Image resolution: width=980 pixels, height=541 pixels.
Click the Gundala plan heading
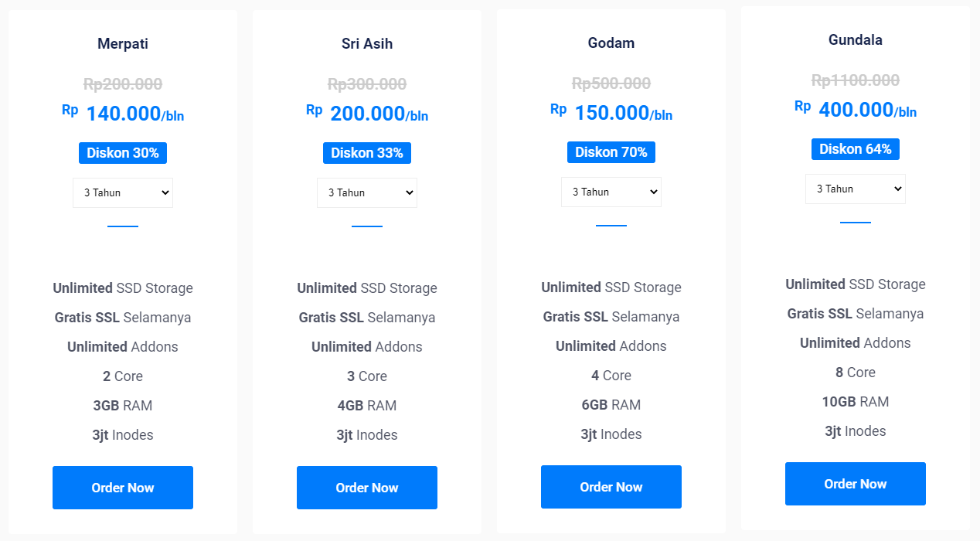856,40
